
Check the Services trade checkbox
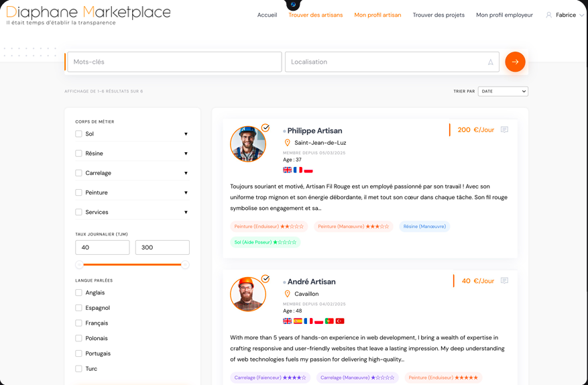[x=78, y=212]
